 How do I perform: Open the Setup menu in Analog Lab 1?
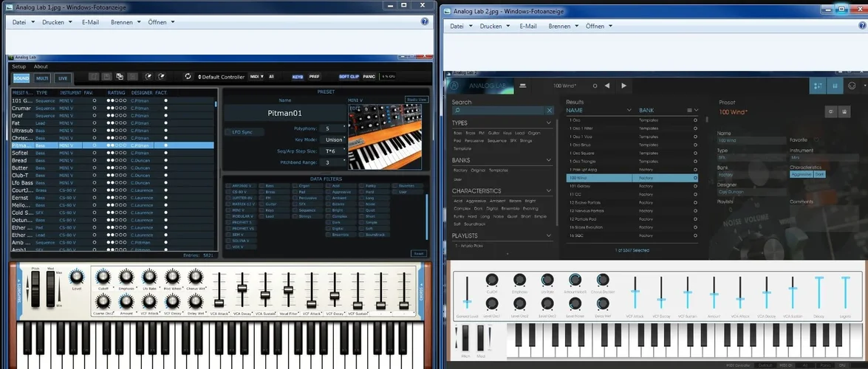(x=18, y=66)
